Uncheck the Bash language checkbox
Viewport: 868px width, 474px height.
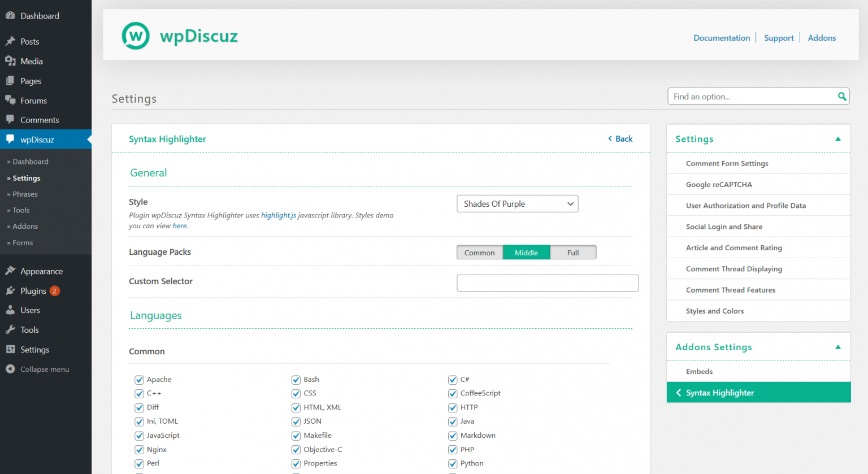pos(296,380)
